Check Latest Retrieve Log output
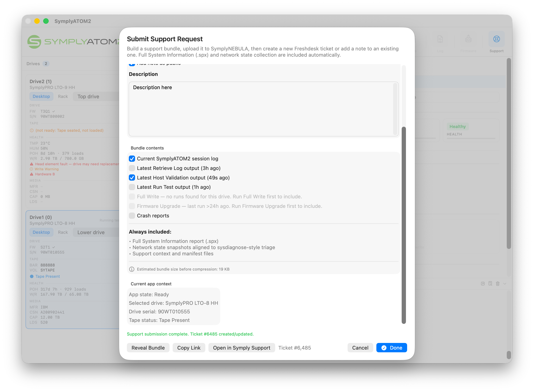This screenshot has width=534, height=392. [x=132, y=168]
